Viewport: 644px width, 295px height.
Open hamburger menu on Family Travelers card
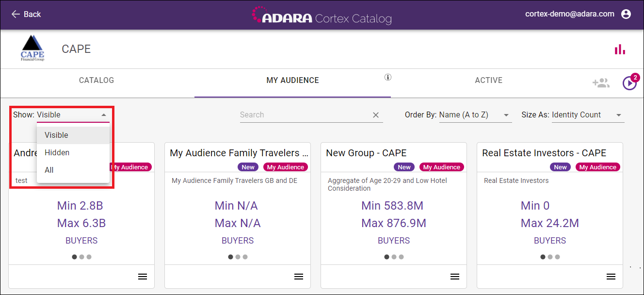click(x=299, y=277)
